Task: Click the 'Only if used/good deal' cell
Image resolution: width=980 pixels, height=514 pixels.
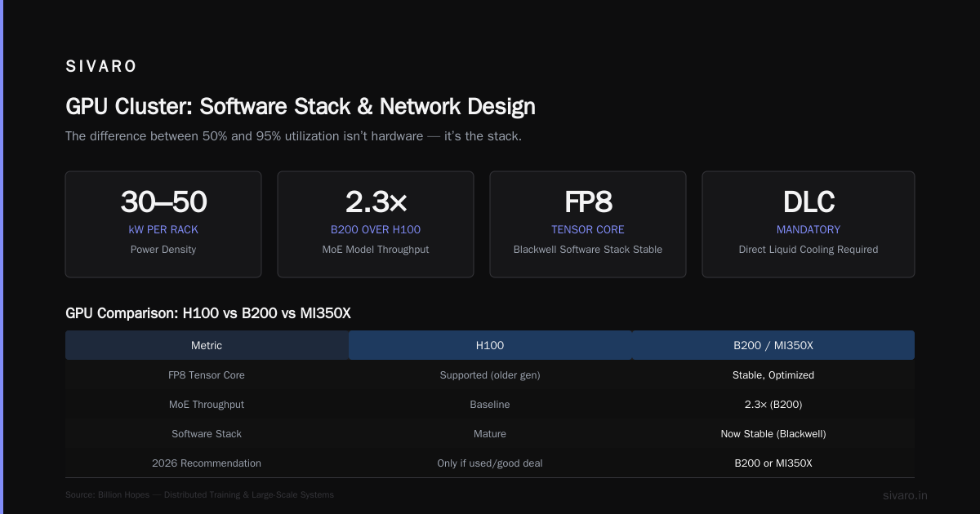Action: coord(490,463)
